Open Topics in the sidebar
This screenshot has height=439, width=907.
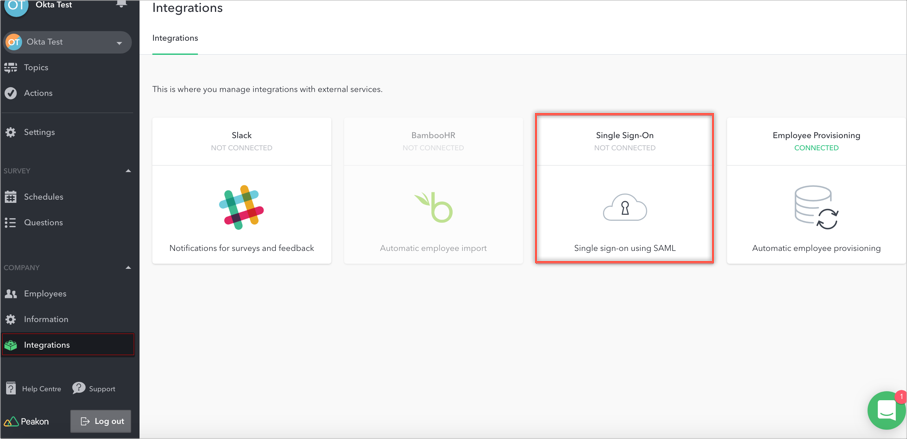click(36, 68)
